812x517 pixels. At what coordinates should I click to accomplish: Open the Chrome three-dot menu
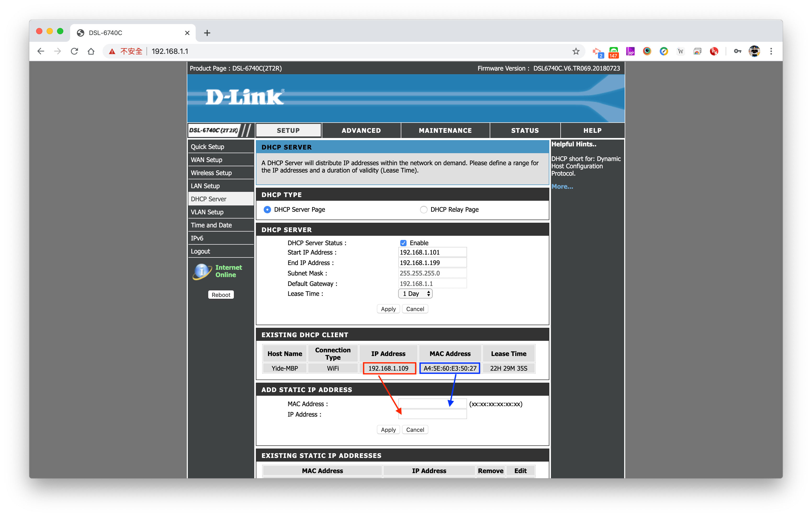pyautogui.click(x=771, y=51)
